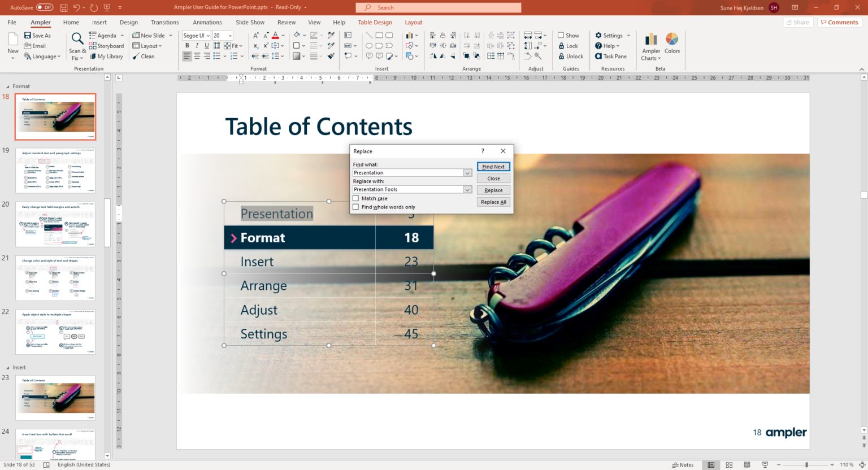868x470 pixels.
Task: Expand the New Slide dropdown
Action: [x=168, y=35]
